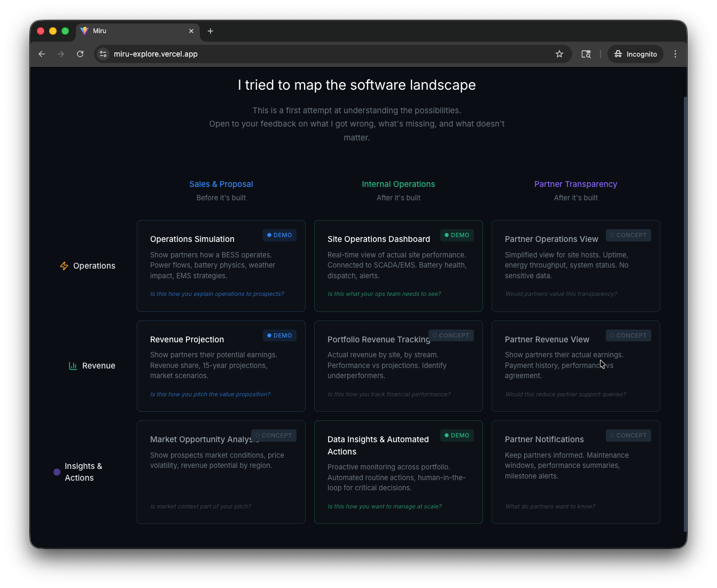Select the Partner Revenue View concept card
The height and width of the screenshot is (588, 717).
pos(575,366)
